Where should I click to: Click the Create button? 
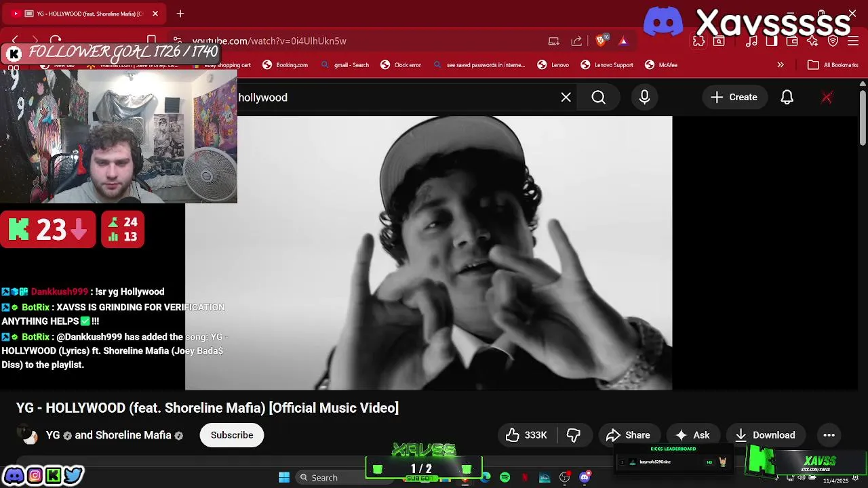[x=734, y=98]
